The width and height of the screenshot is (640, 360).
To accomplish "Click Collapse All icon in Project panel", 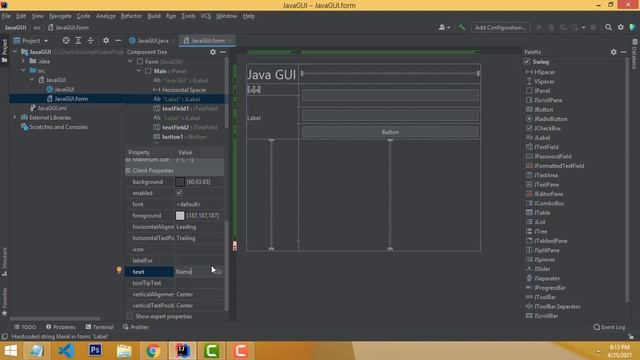I will point(91,40).
